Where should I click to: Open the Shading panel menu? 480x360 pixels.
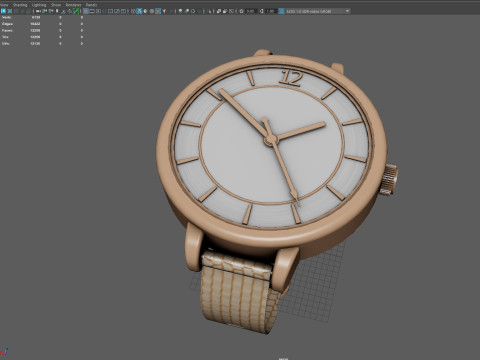(20, 5)
